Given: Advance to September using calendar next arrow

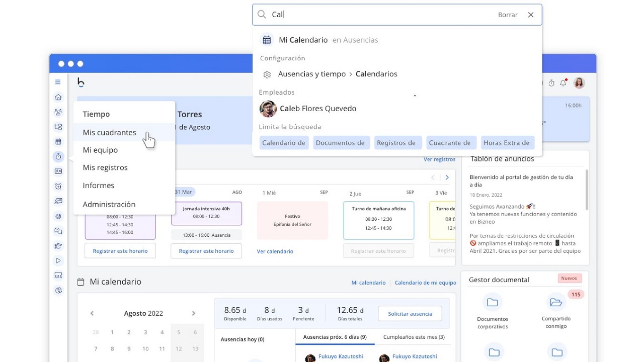Looking at the screenshot, I should 194,313.
